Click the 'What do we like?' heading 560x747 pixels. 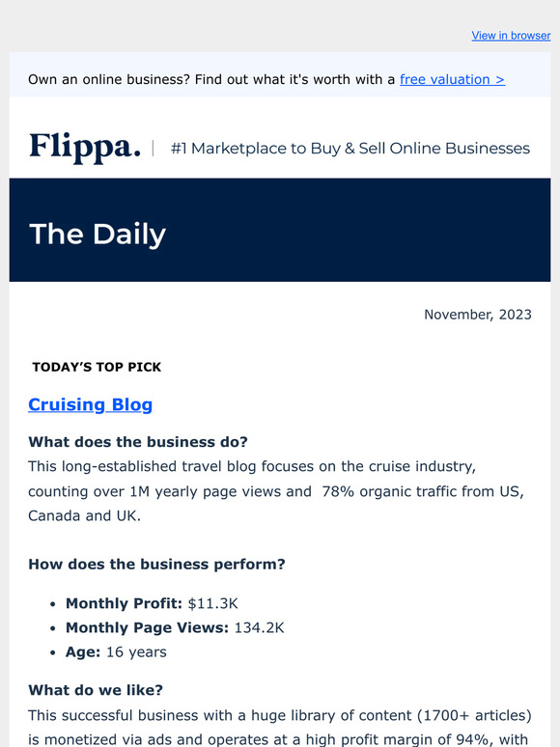tap(96, 690)
